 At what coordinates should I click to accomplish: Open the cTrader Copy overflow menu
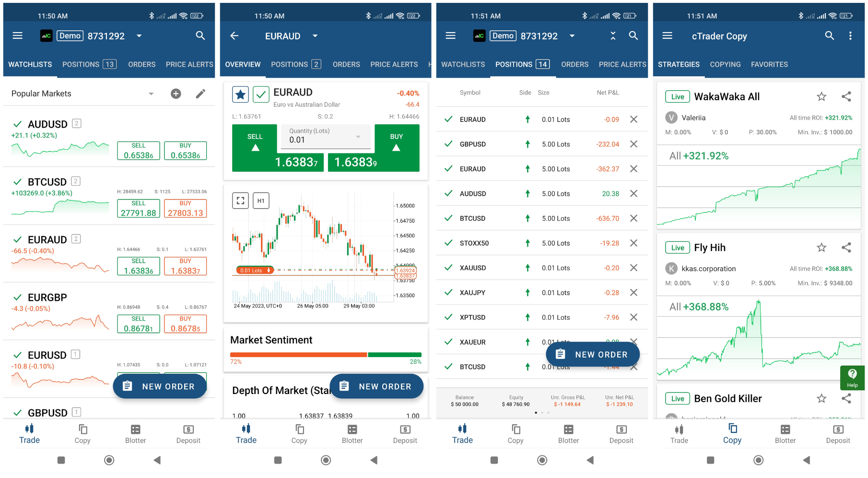tap(851, 36)
